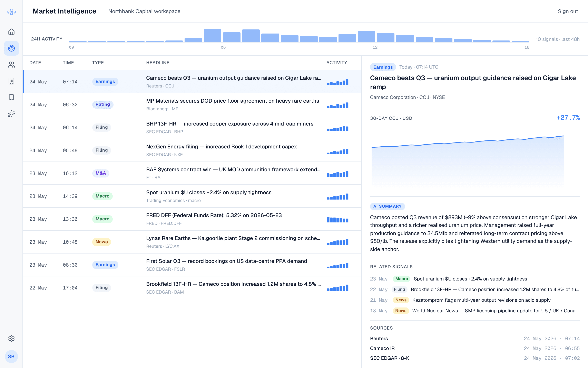Click the Sign out link
588x368 pixels.
pyautogui.click(x=568, y=11)
